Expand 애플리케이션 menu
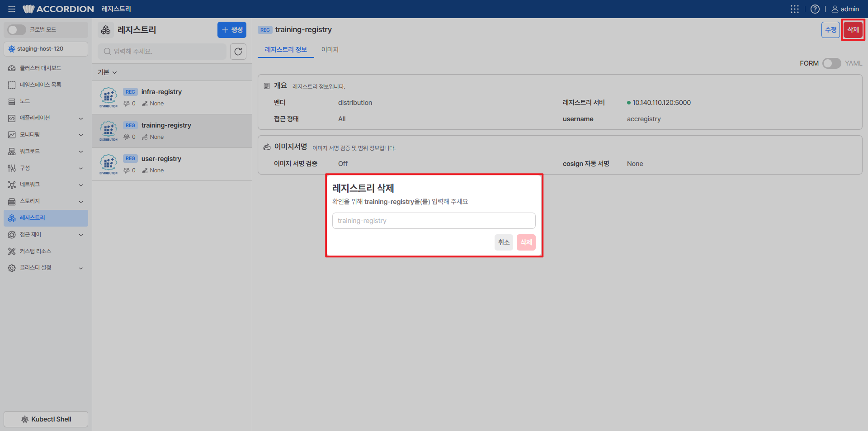Screen dimensions: 868x431 point(46,118)
